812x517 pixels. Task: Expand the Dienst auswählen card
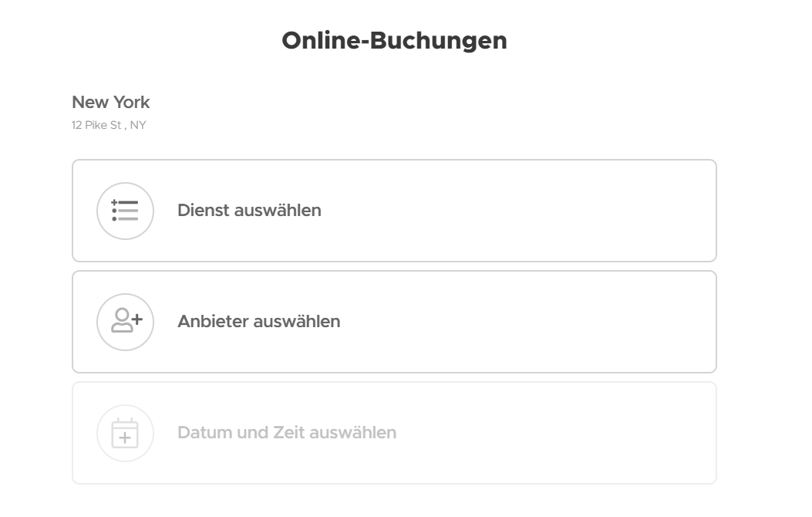point(394,211)
